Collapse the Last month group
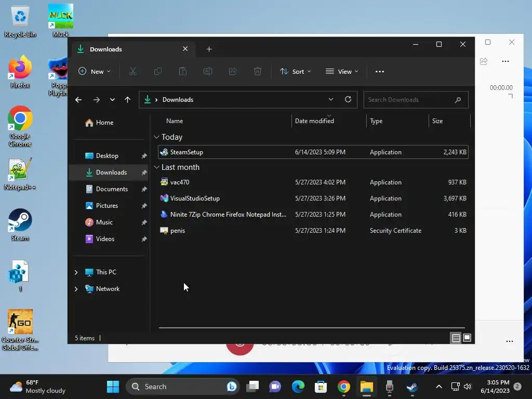The image size is (532, 399). [x=156, y=167]
